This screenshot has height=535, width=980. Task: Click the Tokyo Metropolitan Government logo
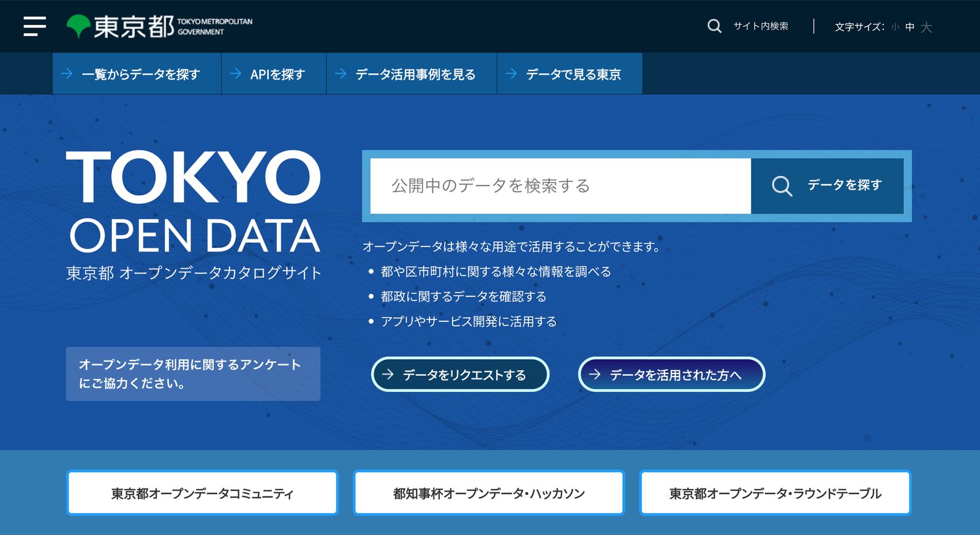click(x=159, y=26)
